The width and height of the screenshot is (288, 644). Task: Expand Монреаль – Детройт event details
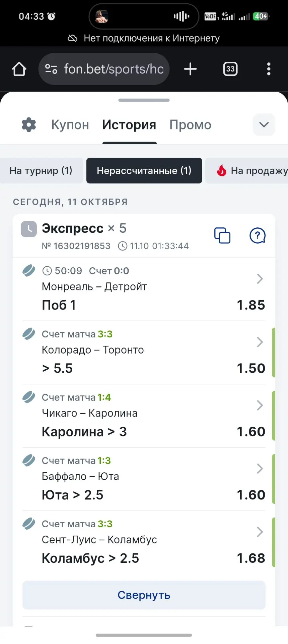(x=260, y=279)
